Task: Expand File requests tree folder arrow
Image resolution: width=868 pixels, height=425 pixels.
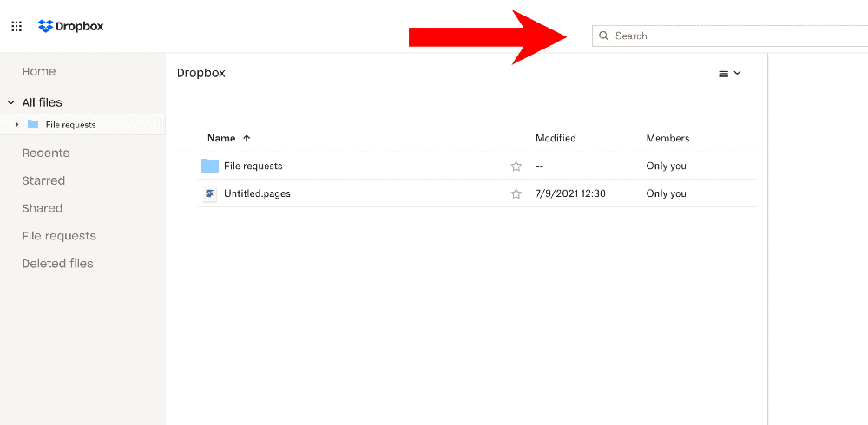Action: coord(16,125)
